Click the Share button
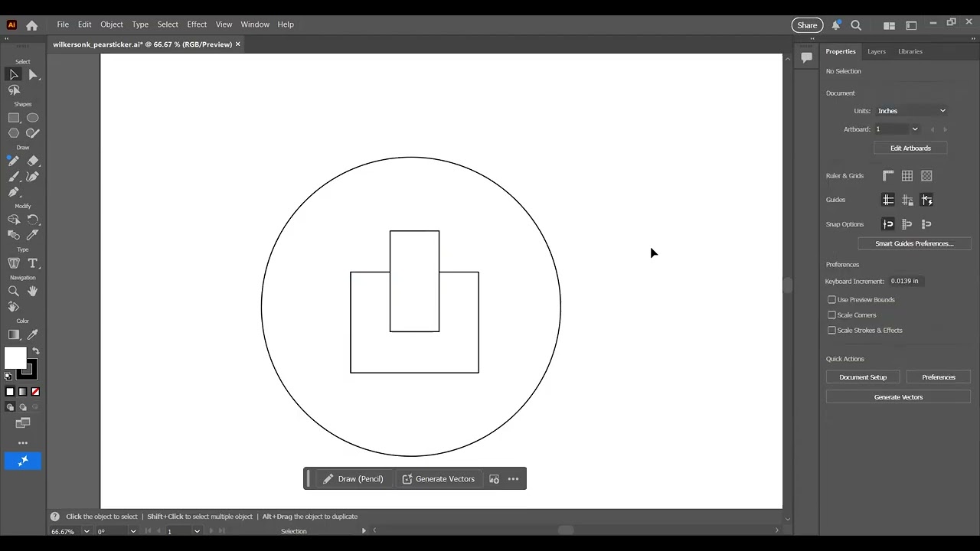 (807, 25)
